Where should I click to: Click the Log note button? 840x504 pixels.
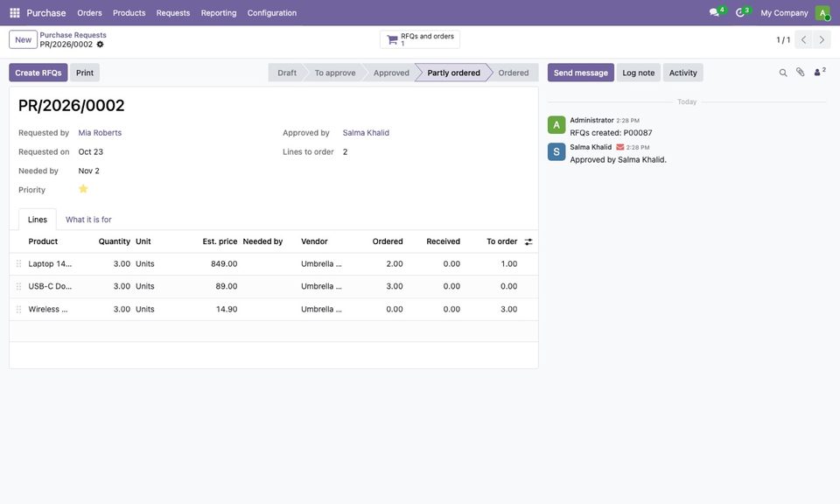point(639,73)
